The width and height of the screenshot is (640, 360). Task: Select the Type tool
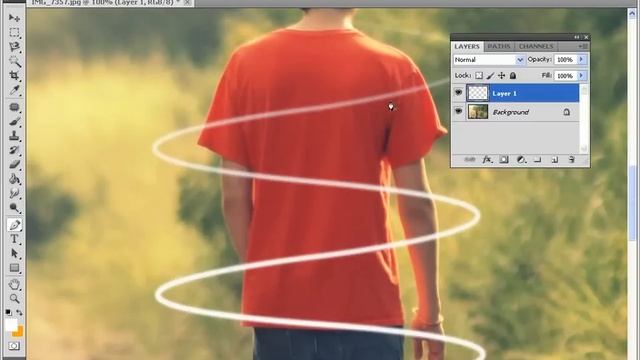point(14,239)
